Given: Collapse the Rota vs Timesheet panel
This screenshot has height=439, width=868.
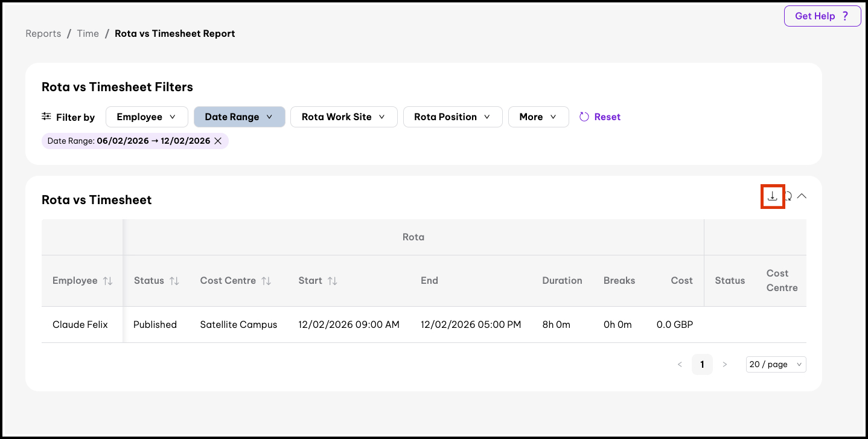Looking at the screenshot, I should click(x=802, y=196).
